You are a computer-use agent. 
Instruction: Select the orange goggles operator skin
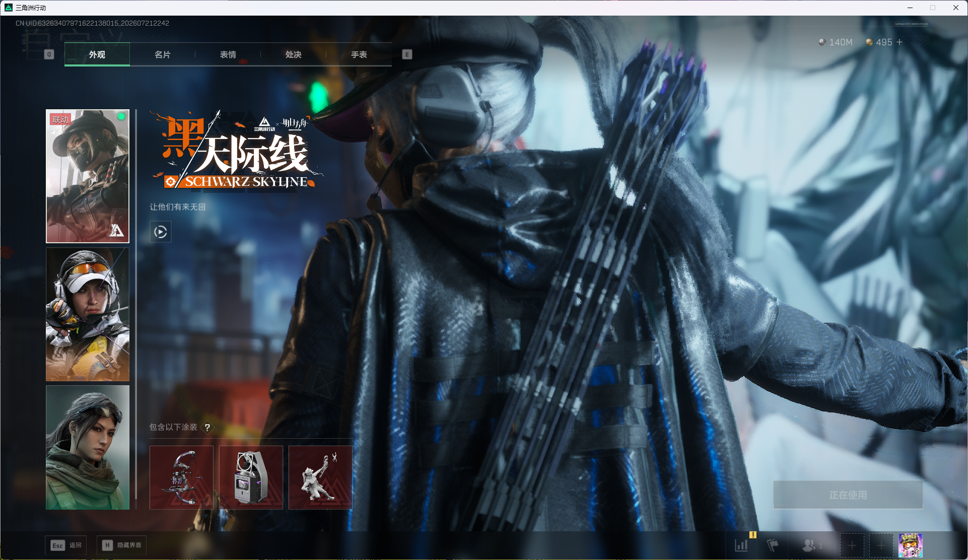click(x=88, y=314)
